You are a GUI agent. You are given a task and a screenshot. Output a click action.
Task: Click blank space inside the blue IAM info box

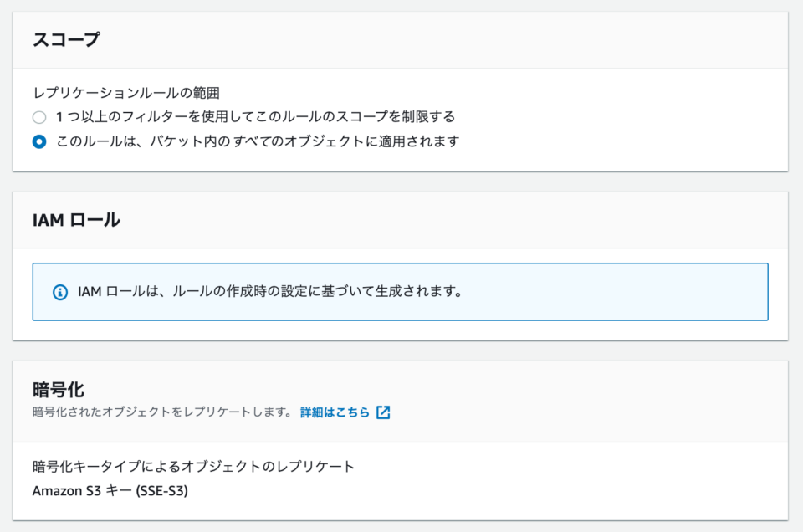tap(615, 292)
